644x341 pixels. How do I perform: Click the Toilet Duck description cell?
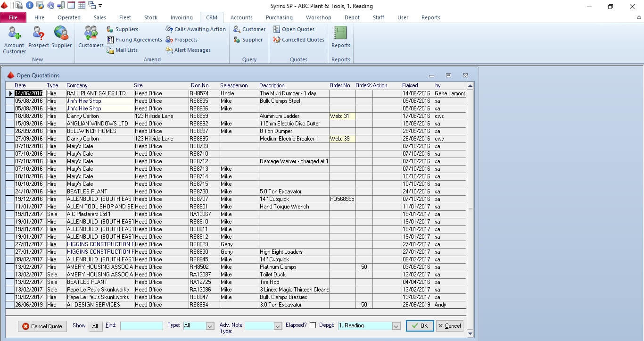pyautogui.click(x=294, y=274)
